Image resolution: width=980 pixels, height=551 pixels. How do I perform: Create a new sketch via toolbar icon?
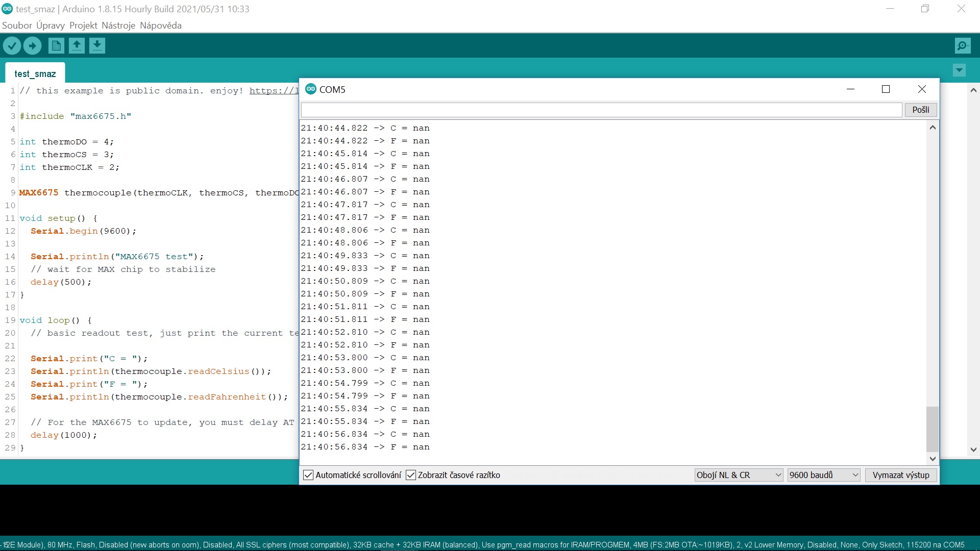[x=56, y=46]
